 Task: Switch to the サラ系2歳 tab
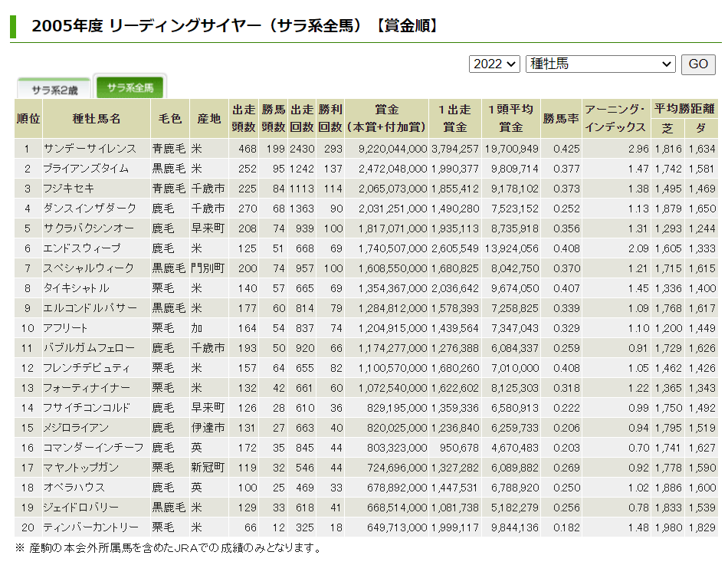(54, 89)
